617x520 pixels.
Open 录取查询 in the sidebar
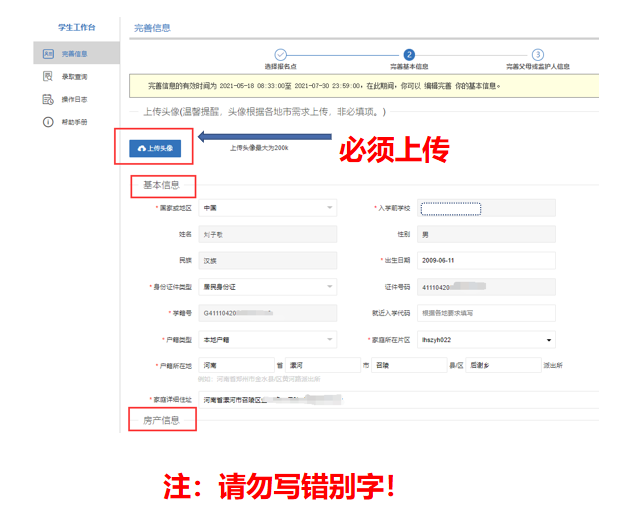[74, 77]
